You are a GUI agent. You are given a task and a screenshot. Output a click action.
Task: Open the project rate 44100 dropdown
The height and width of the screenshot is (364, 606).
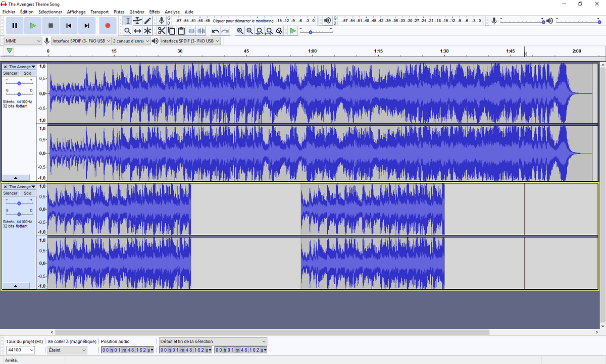pyautogui.click(x=20, y=350)
